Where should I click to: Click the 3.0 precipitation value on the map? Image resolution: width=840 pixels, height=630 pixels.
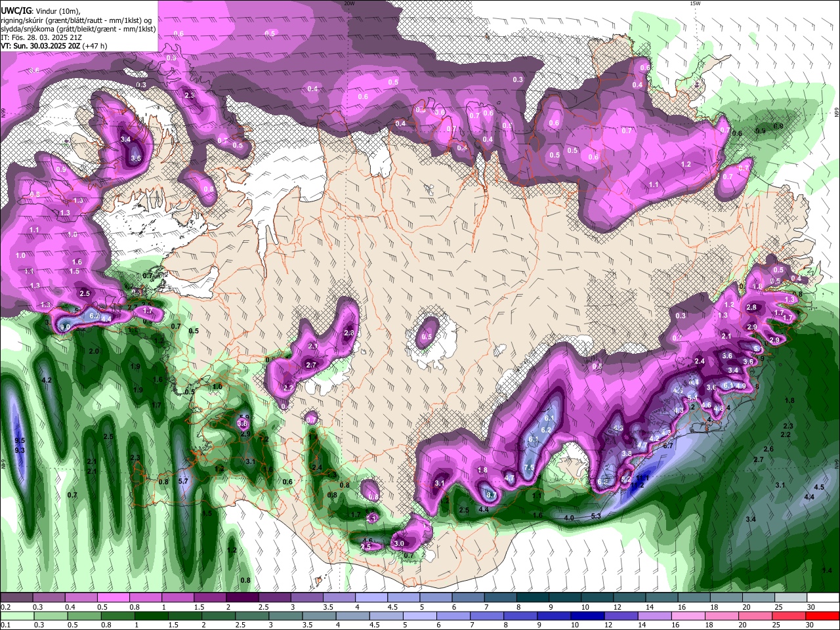point(399,544)
